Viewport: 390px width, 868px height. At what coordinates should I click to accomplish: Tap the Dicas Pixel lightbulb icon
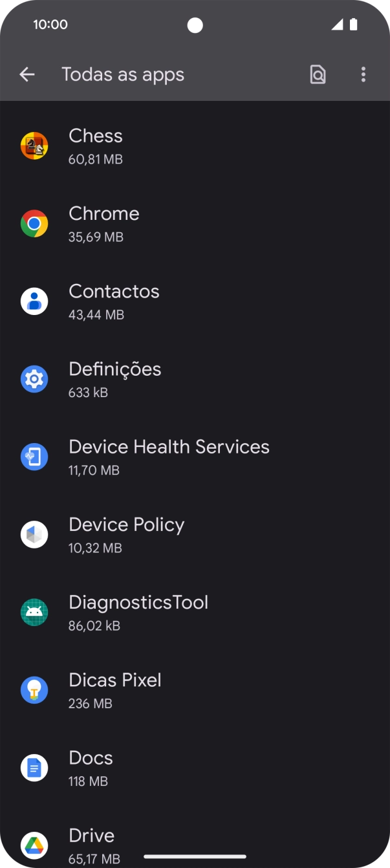tap(34, 690)
